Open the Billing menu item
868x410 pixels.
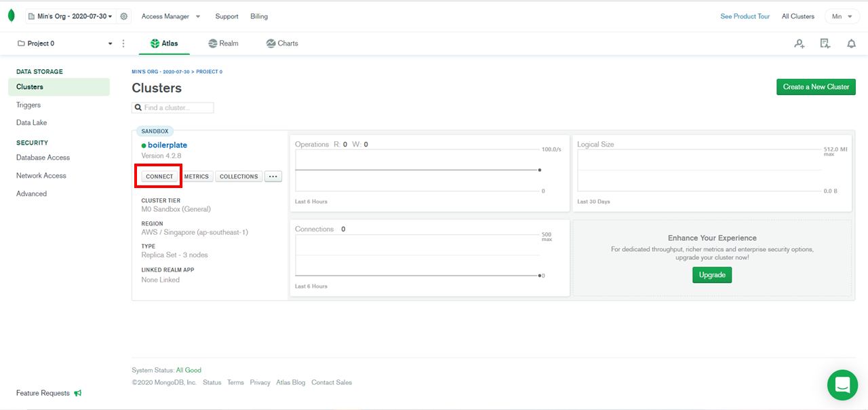click(259, 16)
